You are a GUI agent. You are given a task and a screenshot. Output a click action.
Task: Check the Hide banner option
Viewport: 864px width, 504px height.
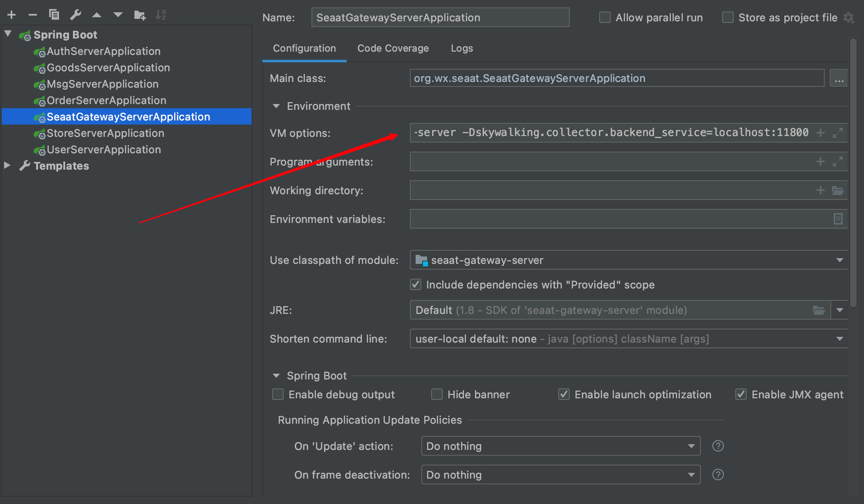pos(437,394)
